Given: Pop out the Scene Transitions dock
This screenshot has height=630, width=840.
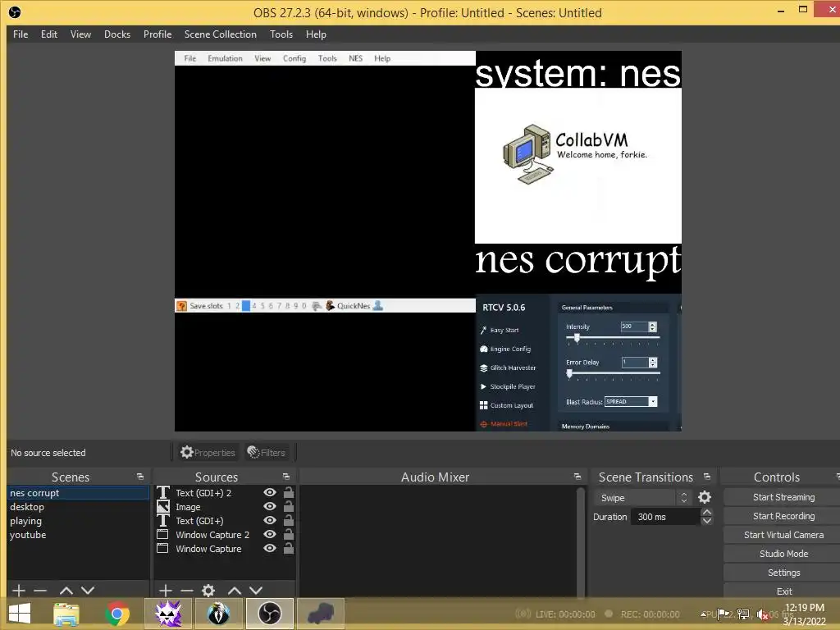Looking at the screenshot, I should [x=707, y=477].
